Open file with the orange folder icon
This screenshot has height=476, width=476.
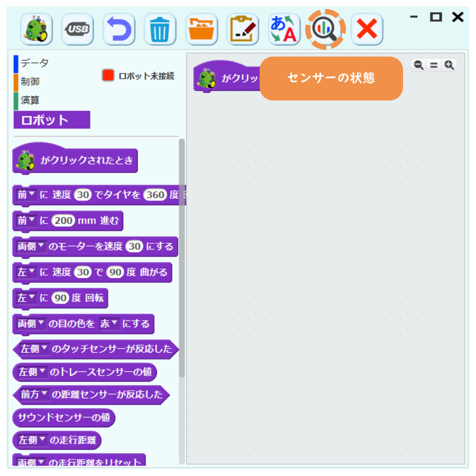202,29
